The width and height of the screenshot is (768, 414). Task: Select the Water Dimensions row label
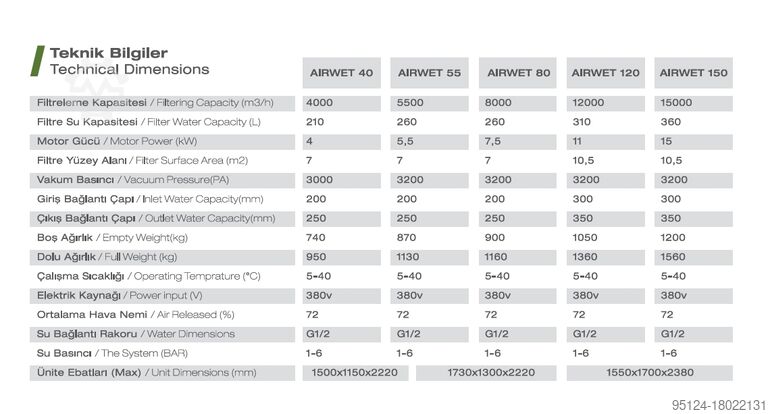136,334
